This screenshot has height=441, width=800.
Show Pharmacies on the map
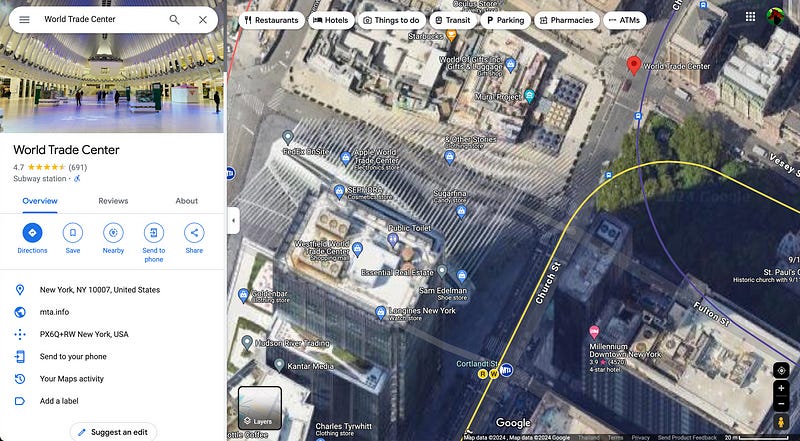coord(566,20)
